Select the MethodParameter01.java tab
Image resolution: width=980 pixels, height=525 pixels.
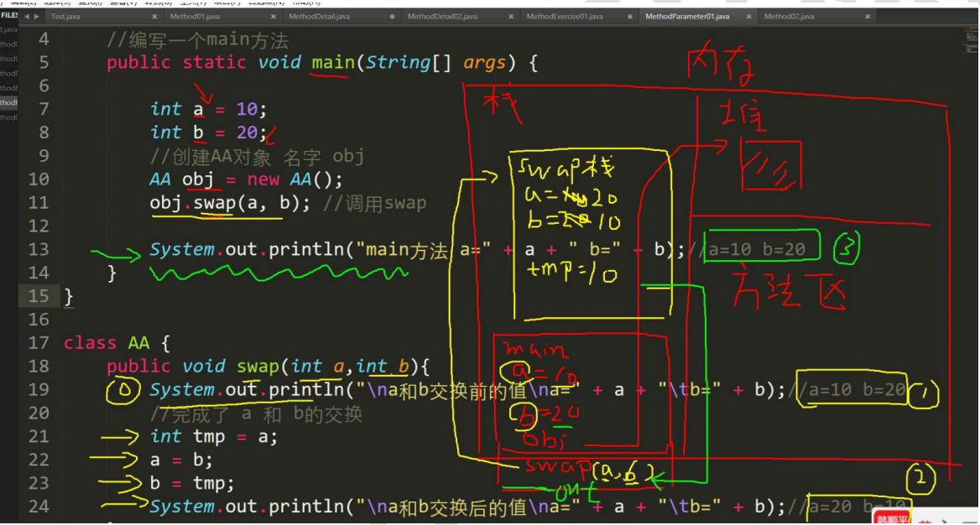point(688,15)
